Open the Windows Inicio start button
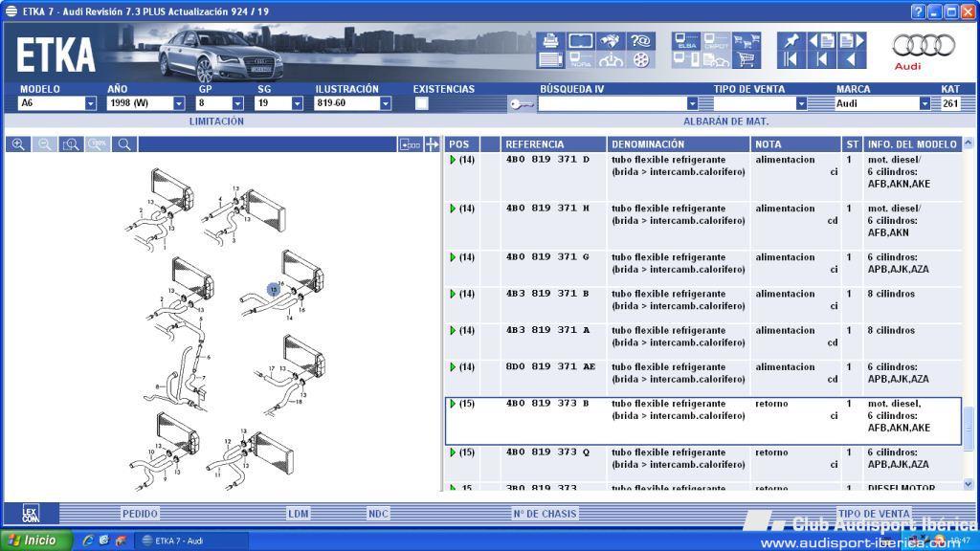980x551 pixels. pyautogui.click(x=36, y=540)
